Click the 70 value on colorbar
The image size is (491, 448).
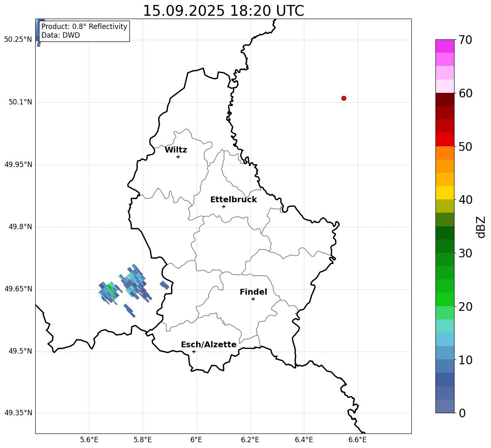pyautogui.click(x=465, y=40)
